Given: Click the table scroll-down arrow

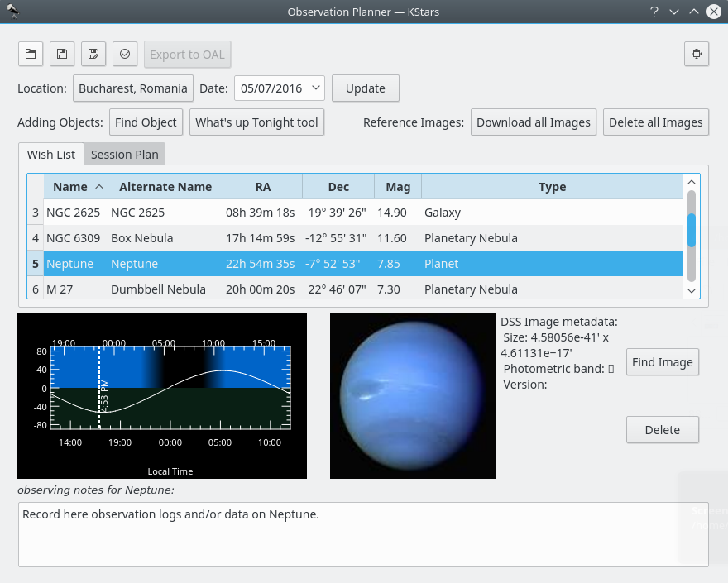Looking at the screenshot, I should tap(692, 290).
